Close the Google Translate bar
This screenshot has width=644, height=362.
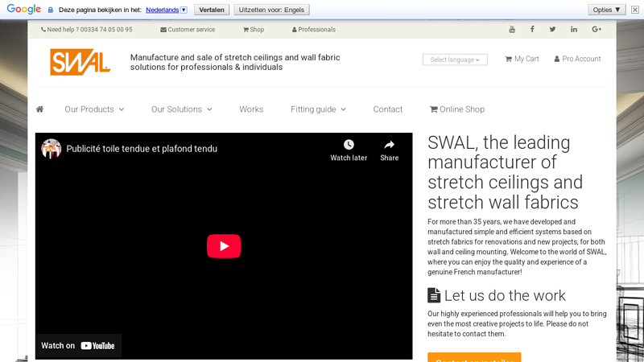(635, 10)
